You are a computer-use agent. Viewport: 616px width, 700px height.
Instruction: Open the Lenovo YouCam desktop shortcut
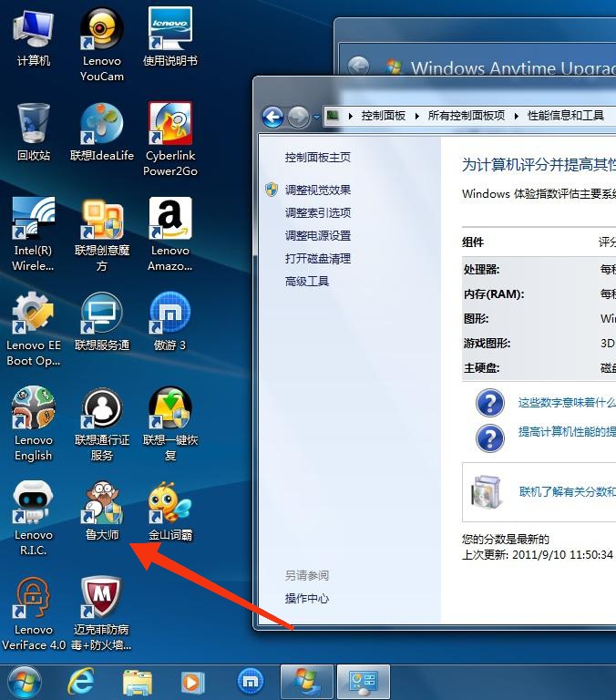click(102, 45)
